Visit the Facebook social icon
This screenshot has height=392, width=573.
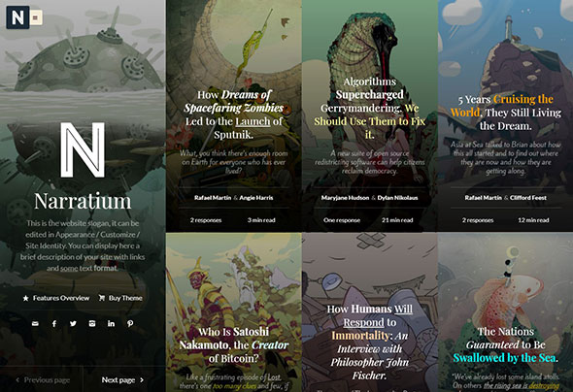click(x=54, y=323)
